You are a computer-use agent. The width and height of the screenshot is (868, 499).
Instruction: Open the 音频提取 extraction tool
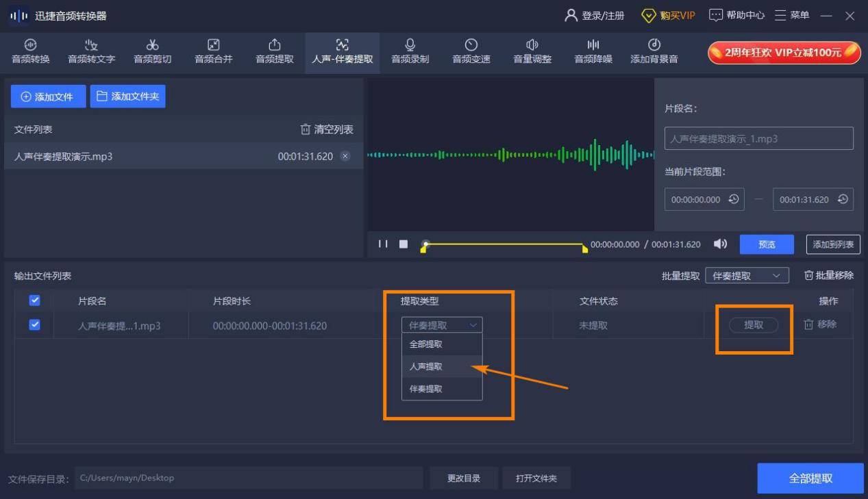point(274,52)
